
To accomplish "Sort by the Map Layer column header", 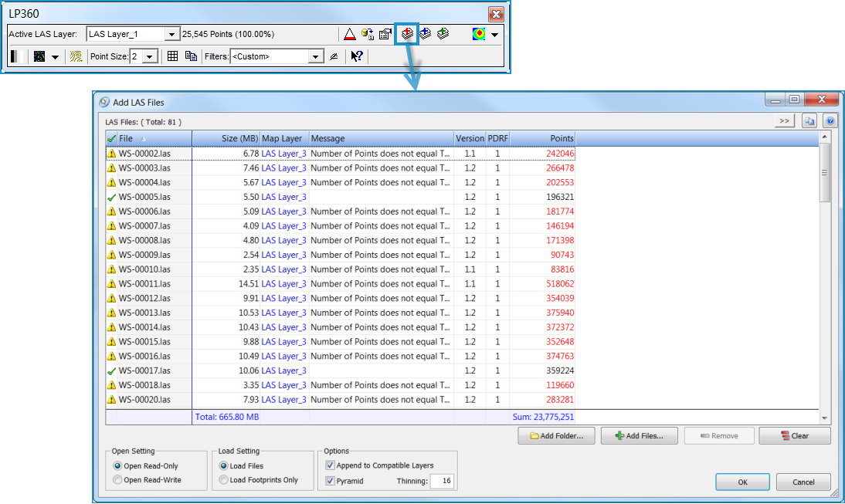I will pyautogui.click(x=284, y=138).
